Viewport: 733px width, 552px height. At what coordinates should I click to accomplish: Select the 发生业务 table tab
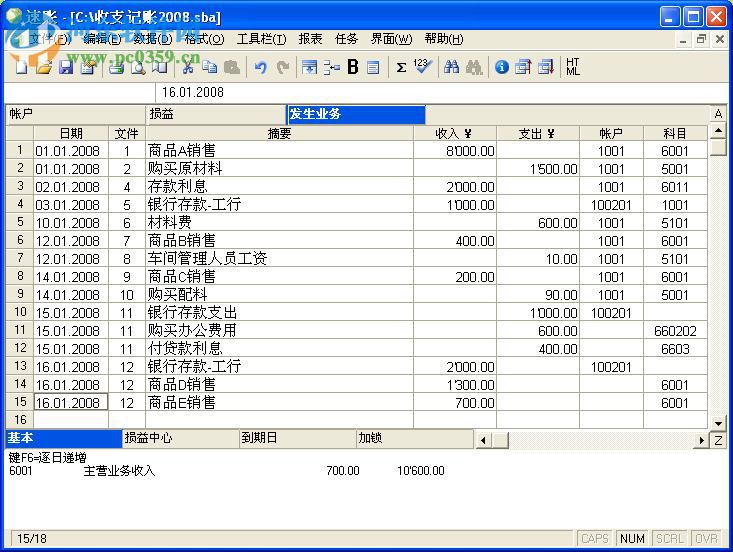click(356, 114)
